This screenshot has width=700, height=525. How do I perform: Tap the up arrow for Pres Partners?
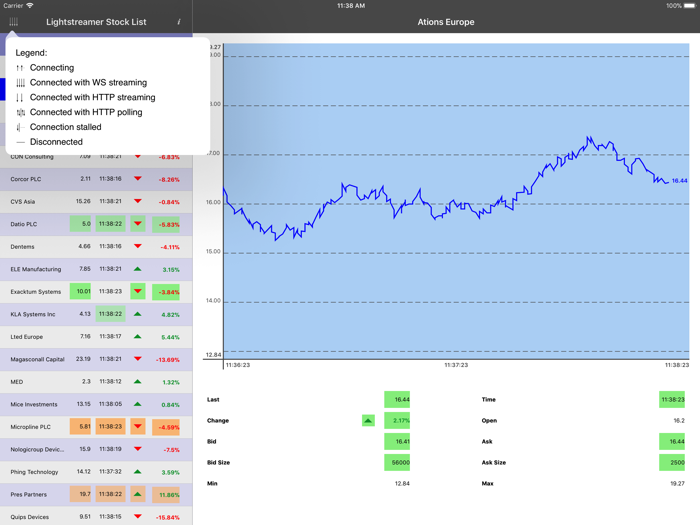138,494
